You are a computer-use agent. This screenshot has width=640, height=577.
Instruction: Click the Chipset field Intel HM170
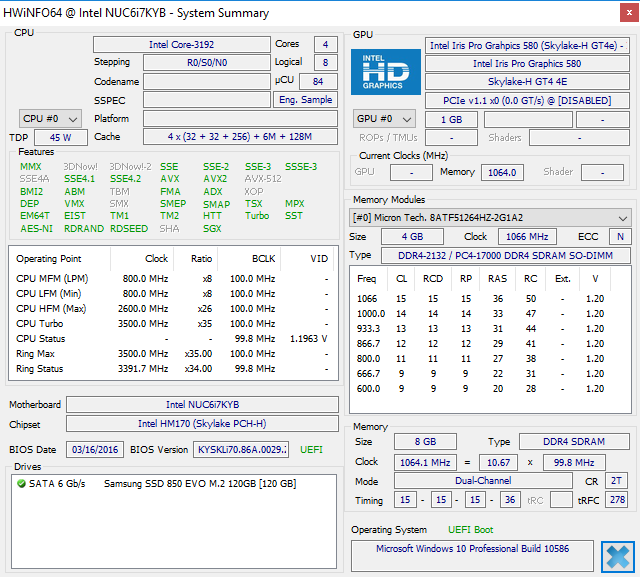coord(202,424)
